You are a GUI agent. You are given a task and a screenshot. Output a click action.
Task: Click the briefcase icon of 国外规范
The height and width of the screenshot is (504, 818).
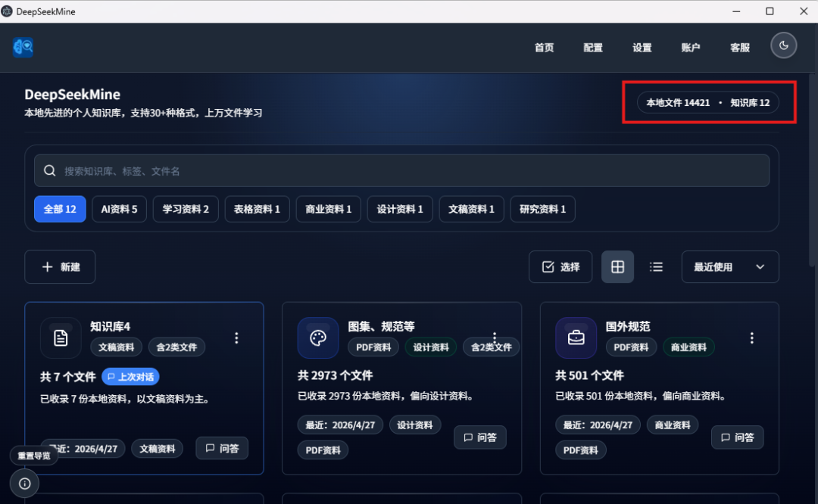point(576,338)
